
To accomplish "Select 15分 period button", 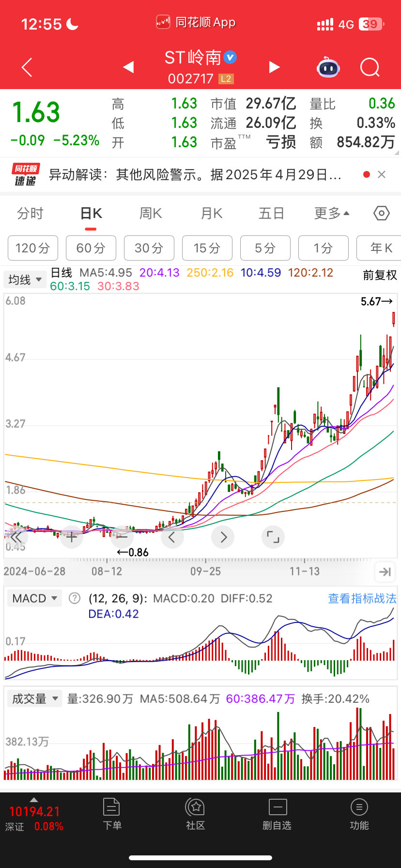I will point(207,248).
